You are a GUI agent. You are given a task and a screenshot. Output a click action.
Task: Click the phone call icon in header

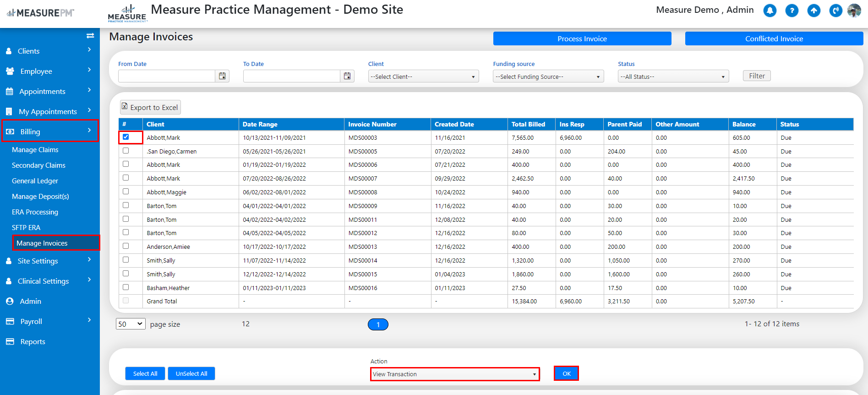[835, 11]
